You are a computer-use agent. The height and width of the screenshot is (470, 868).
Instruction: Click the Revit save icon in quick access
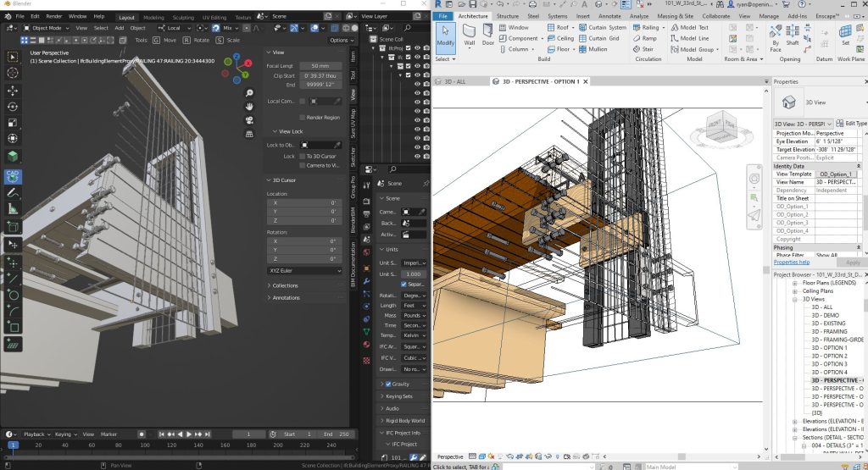[471, 4]
